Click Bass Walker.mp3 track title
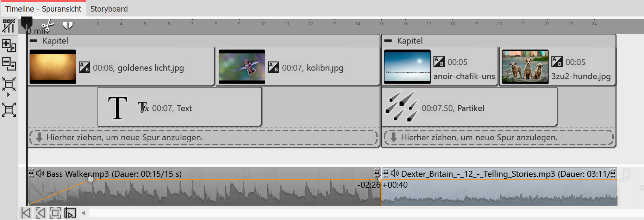This screenshot has height=220, width=644. [x=114, y=174]
